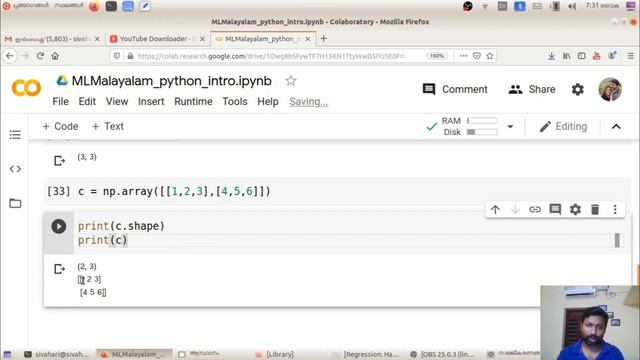Open Firefox library icon in toolbar
The height and width of the screenshot is (360, 640).
point(567,56)
